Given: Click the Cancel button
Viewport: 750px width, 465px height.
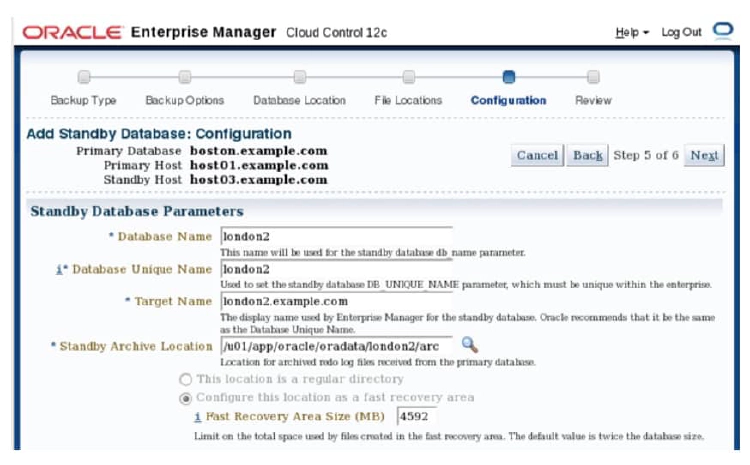Looking at the screenshot, I should click(x=537, y=155).
